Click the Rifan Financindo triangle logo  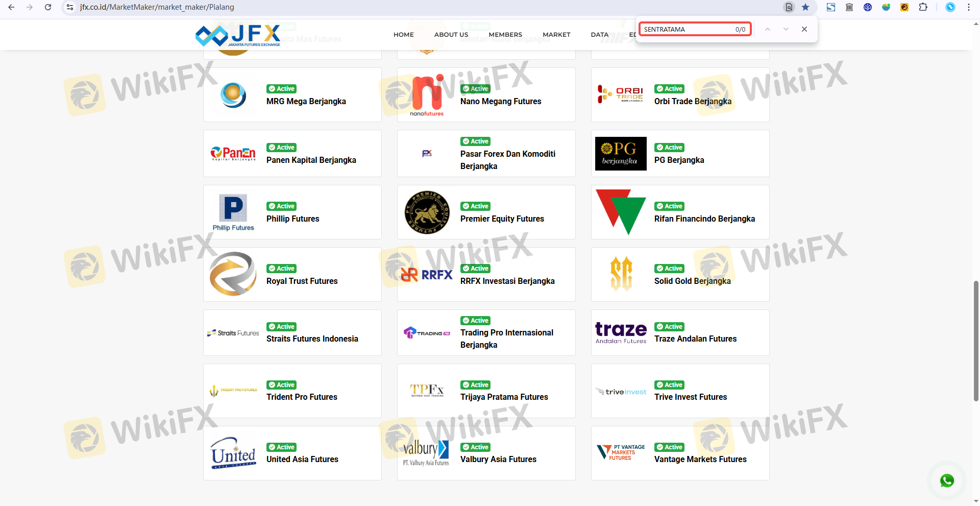pos(621,212)
